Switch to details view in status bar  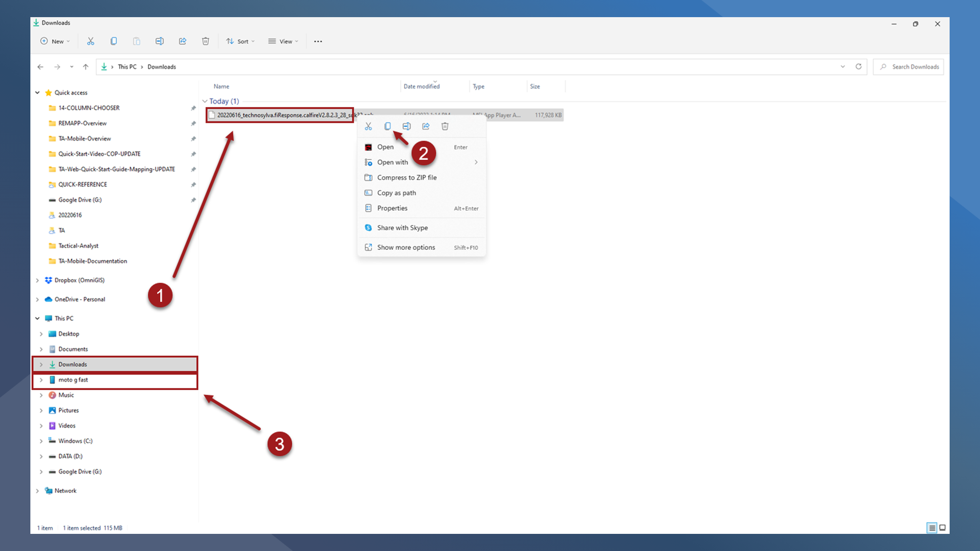932,527
